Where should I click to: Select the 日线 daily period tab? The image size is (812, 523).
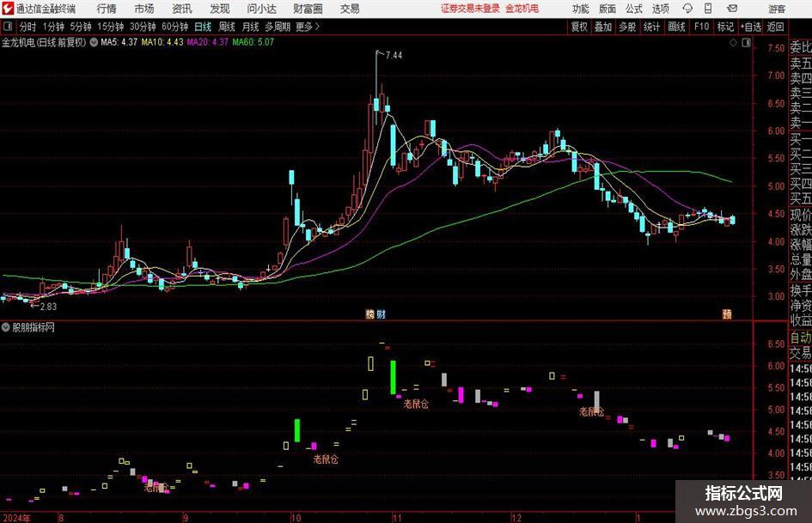click(x=203, y=27)
